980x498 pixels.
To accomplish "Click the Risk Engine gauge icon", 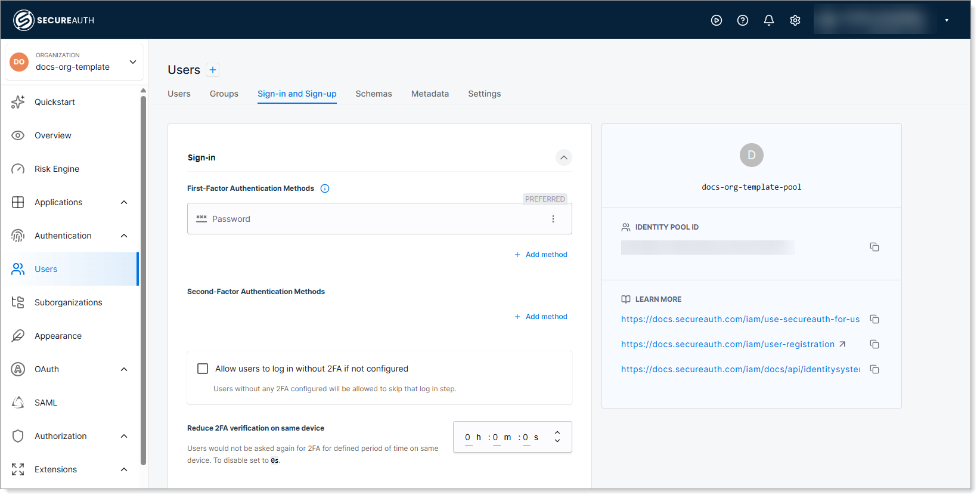I will pyautogui.click(x=18, y=169).
